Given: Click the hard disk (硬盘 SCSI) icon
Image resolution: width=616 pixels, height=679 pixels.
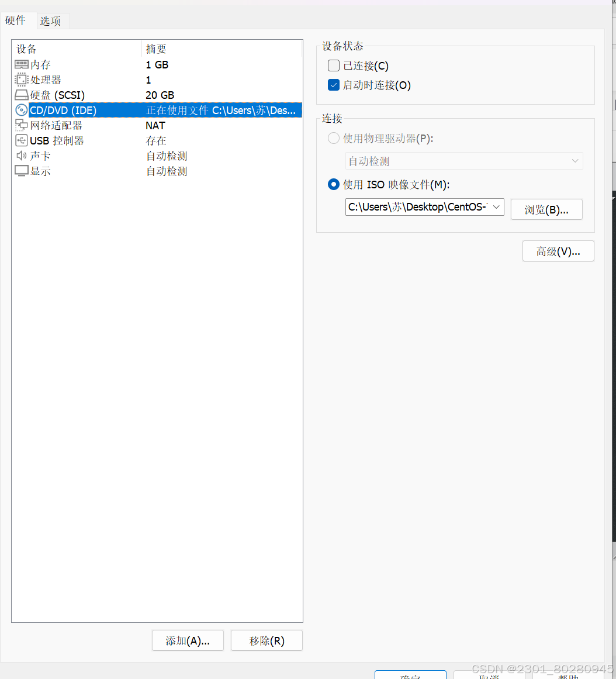Looking at the screenshot, I should [x=22, y=95].
